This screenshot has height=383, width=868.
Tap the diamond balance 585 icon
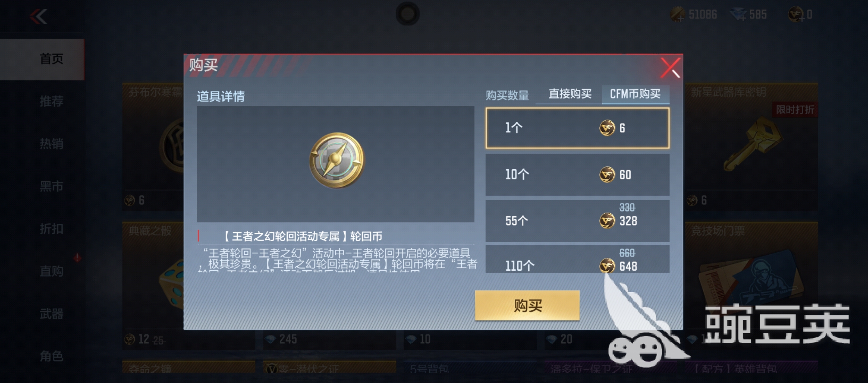click(738, 14)
